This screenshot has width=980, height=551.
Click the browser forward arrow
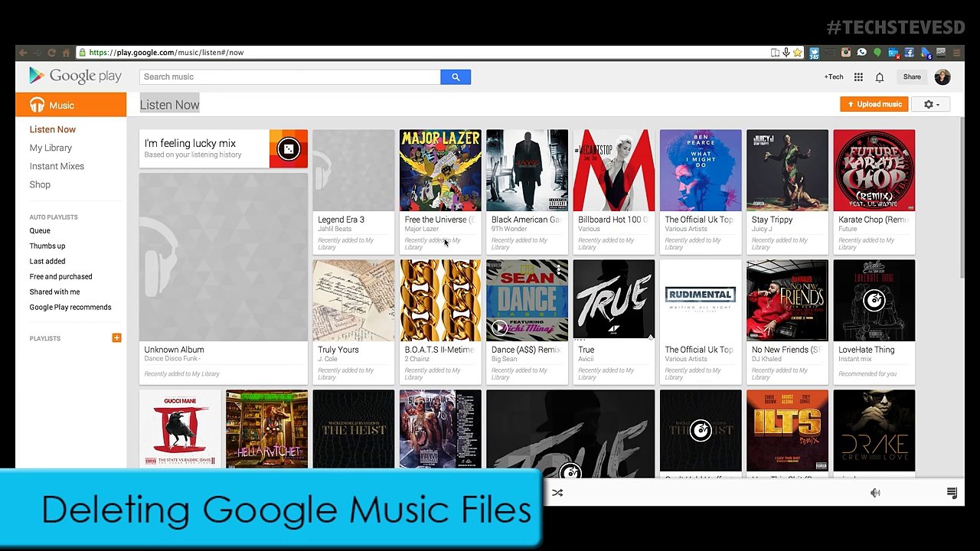pyautogui.click(x=37, y=53)
